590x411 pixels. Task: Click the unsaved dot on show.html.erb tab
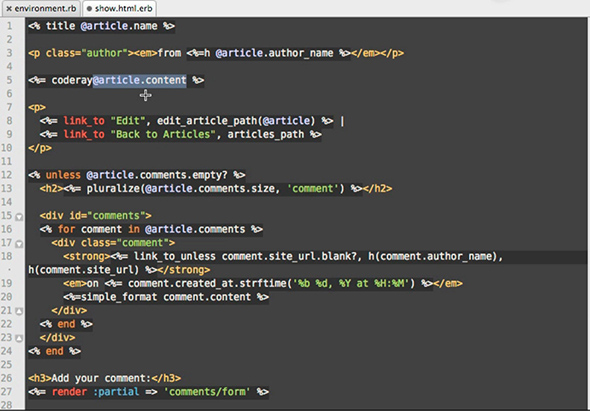pos(89,8)
